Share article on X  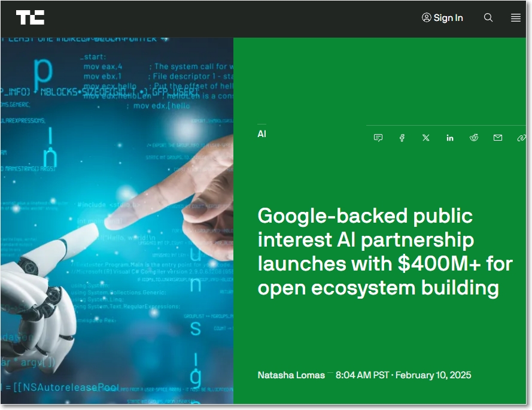click(426, 138)
